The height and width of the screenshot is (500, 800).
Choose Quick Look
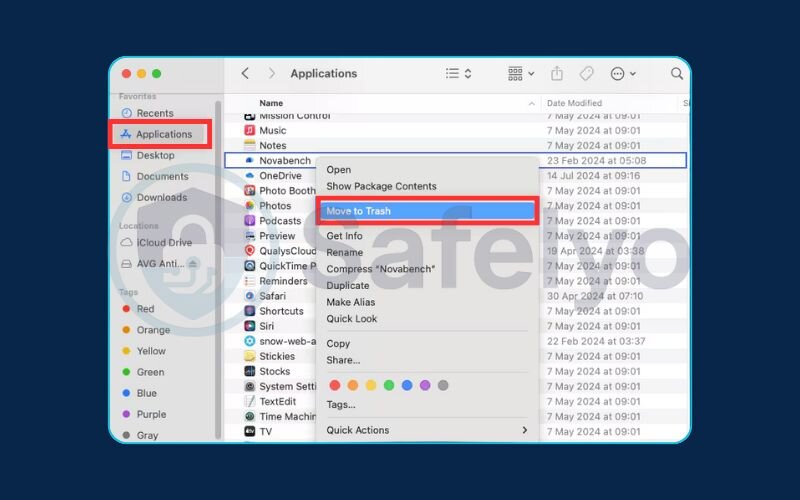[x=352, y=318]
